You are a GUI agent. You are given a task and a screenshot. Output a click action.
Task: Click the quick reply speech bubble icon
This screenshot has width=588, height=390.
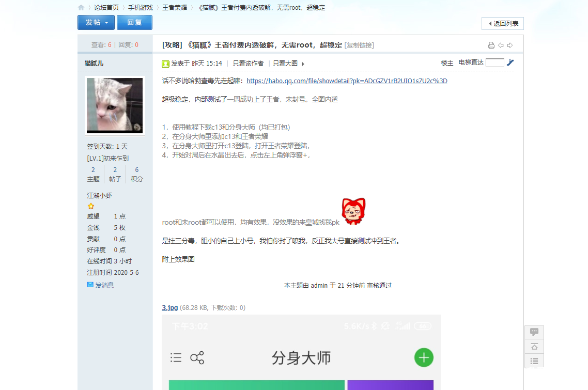click(x=534, y=332)
